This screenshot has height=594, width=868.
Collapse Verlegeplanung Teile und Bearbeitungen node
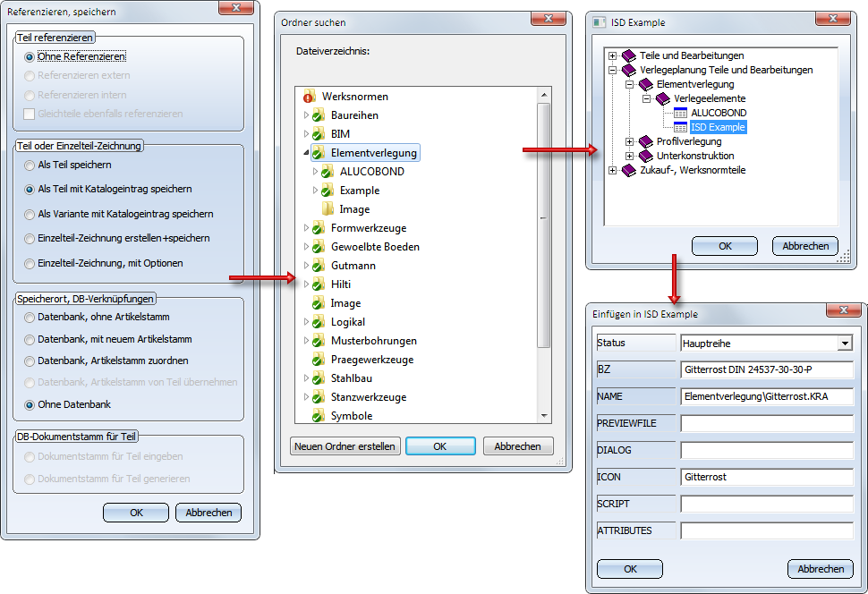pyautogui.click(x=612, y=70)
